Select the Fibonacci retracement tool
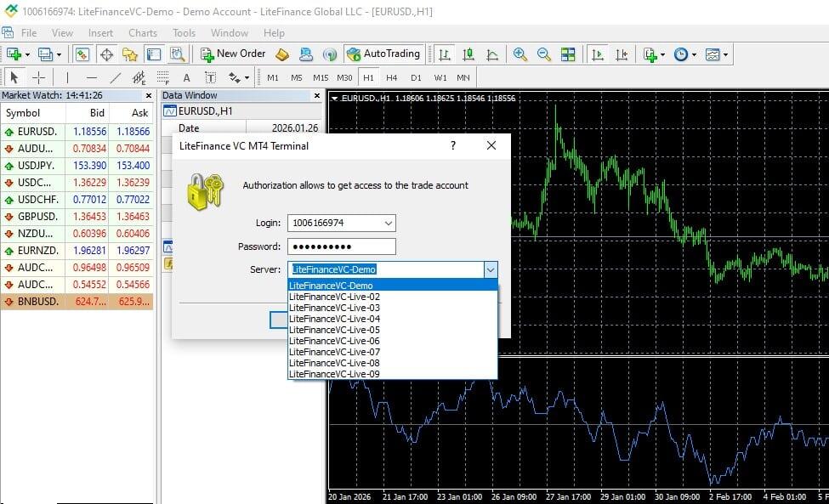The width and height of the screenshot is (829, 504). point(162,76)
